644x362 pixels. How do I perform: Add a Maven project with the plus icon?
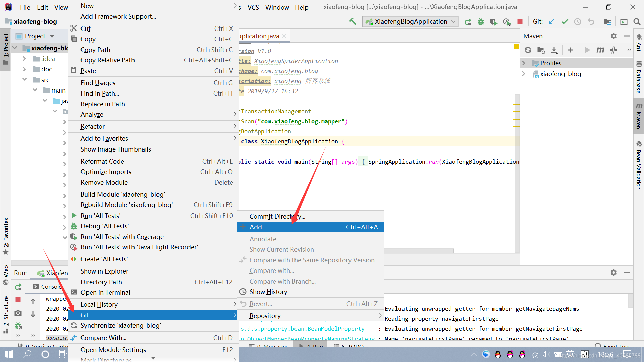tap(571, 50)
